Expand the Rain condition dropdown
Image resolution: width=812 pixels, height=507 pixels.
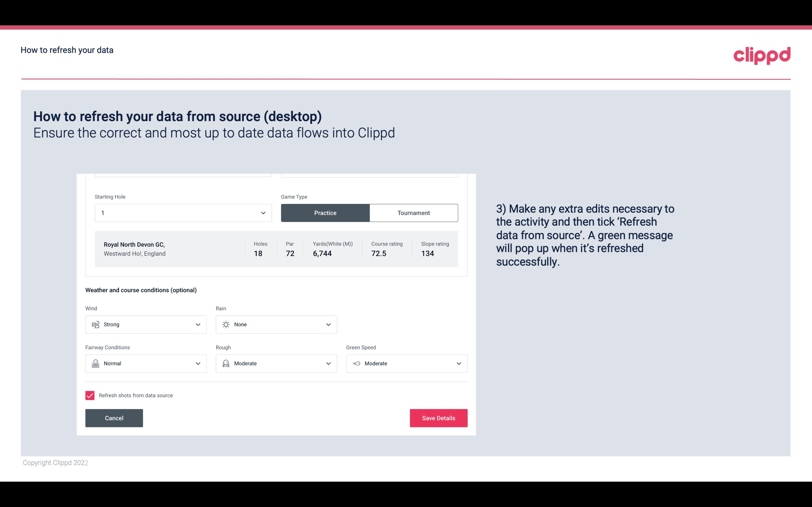coord(328,324)
